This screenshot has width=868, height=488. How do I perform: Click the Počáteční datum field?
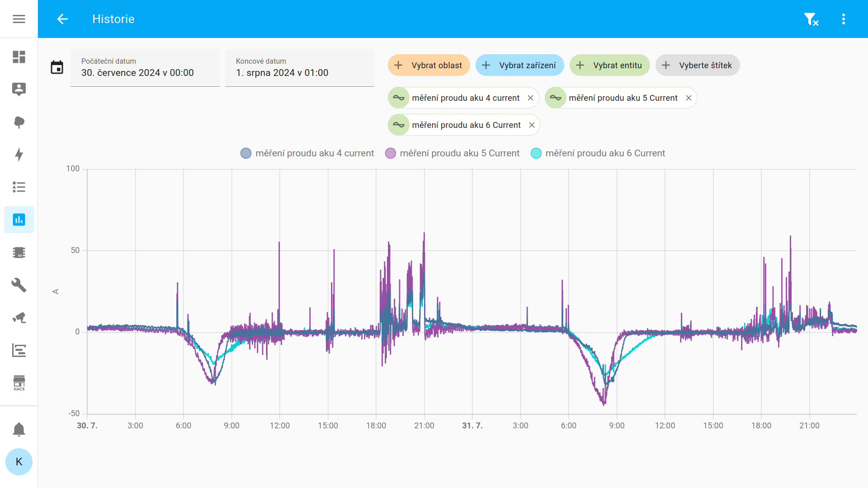145,68
